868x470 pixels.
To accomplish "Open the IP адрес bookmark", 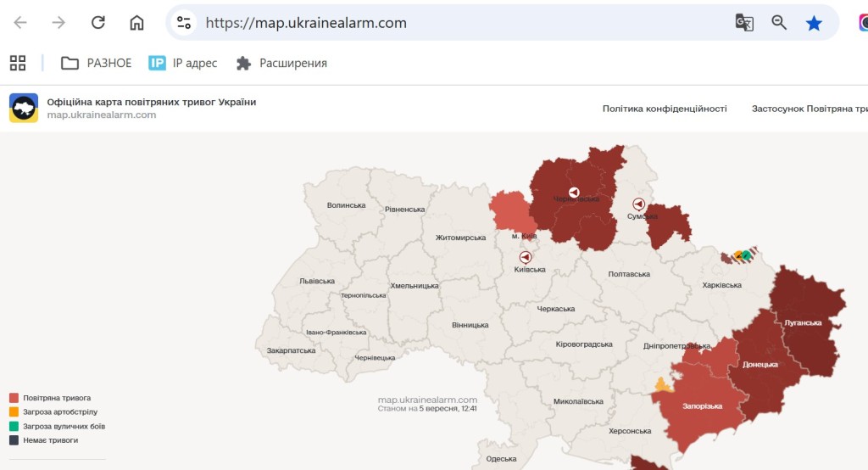I will pos(182,63).
